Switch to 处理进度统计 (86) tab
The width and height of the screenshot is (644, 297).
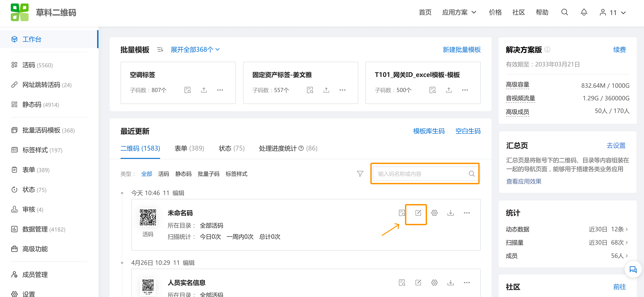pos(288,148)
